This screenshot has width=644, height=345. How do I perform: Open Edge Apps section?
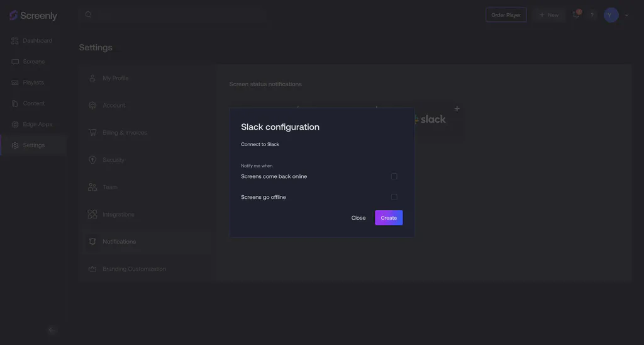(x=33, y=124)
